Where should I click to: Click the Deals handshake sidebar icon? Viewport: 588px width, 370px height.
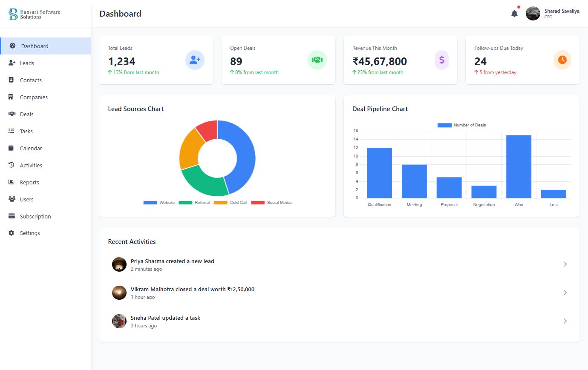tap(12, 114)
